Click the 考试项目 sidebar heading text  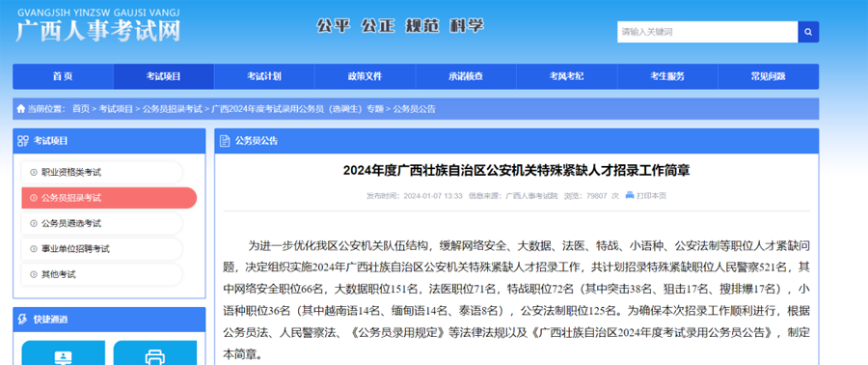(50, 141)
